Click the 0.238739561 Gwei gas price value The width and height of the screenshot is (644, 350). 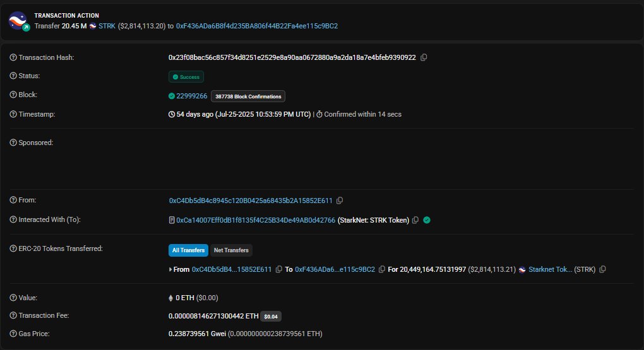click(x=197, y=334)
